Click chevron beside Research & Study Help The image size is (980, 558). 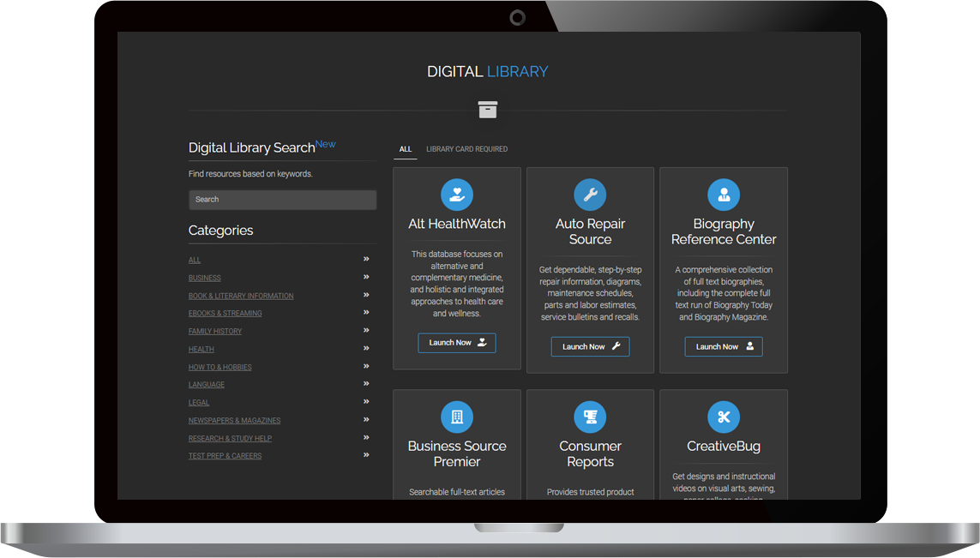point(366,437)
